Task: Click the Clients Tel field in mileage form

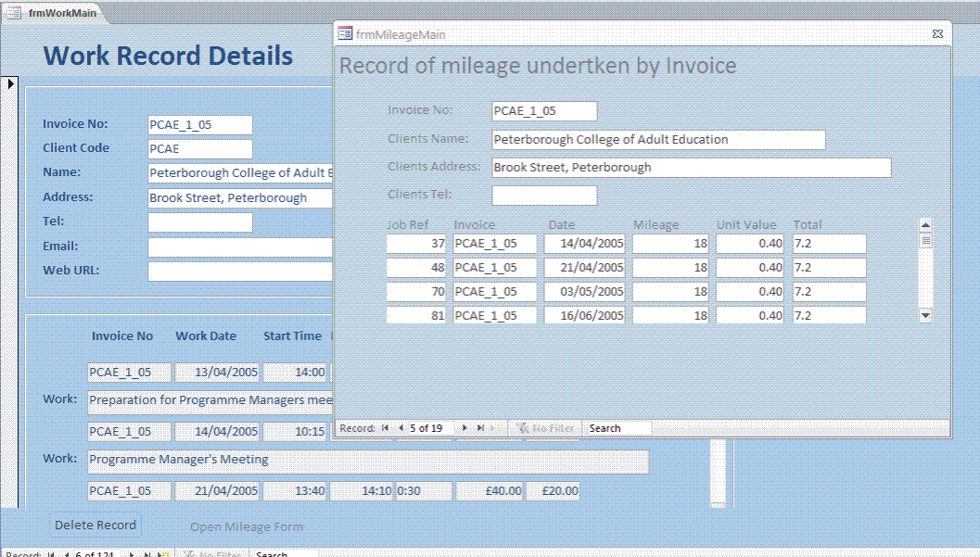Action: pos(544,196)
